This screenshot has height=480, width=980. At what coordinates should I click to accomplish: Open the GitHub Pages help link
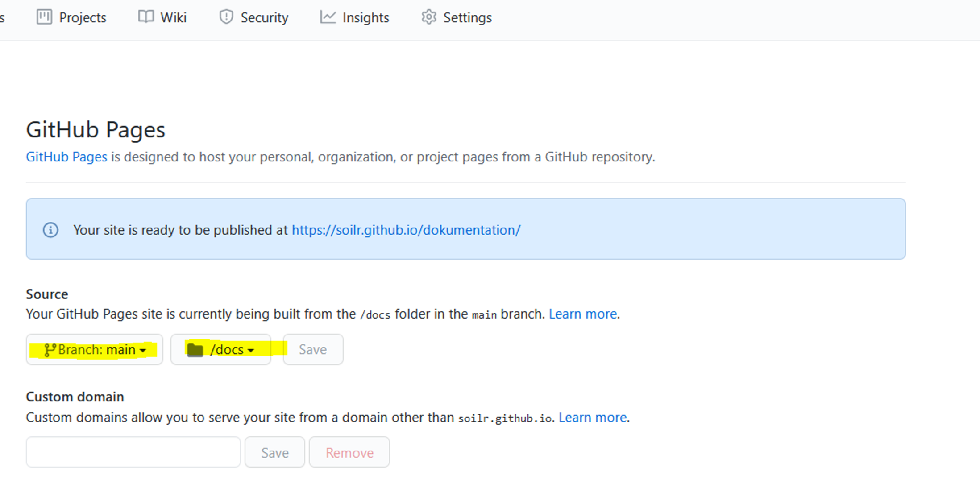(66, 157)
